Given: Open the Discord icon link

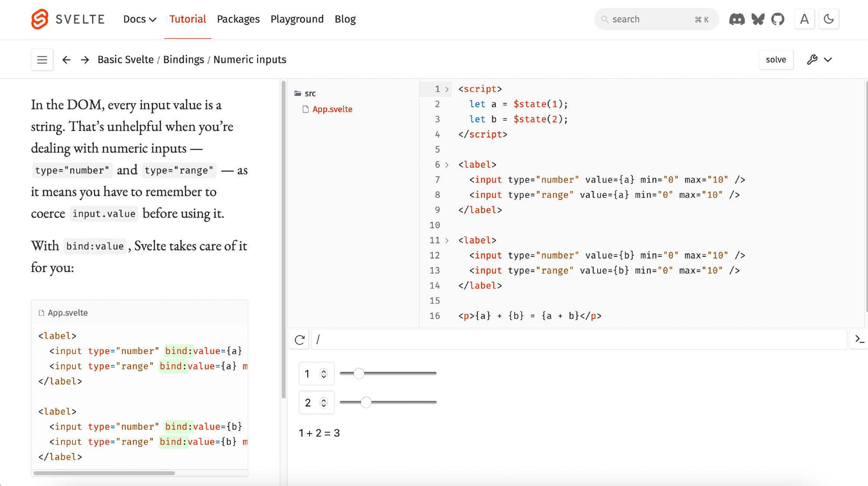Looking at the screenshot, I should tap(736, 19).
